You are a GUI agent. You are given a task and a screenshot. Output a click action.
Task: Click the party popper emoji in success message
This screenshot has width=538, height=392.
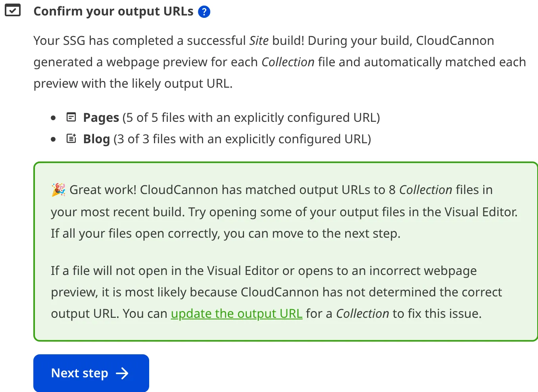click(57, 190)
